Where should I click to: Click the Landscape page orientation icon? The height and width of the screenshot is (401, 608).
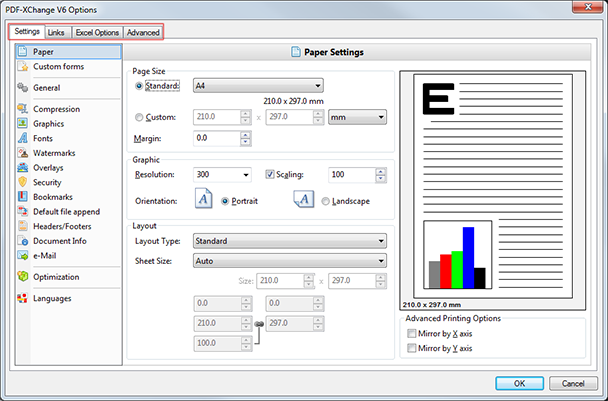tap(304, 199)
